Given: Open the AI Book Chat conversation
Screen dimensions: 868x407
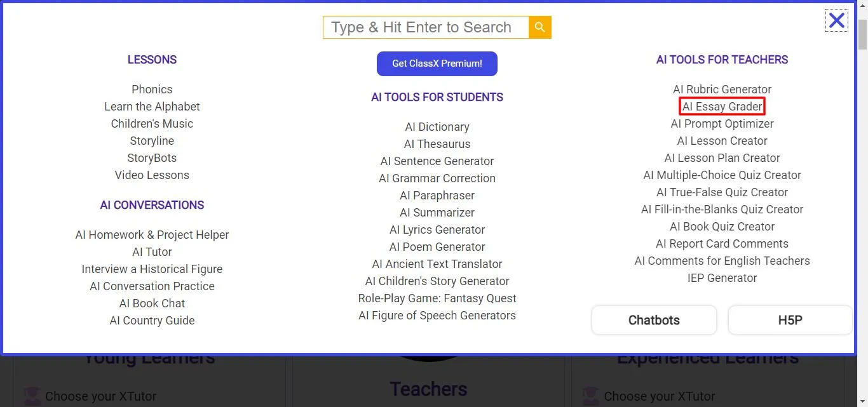Looking at the screenshot, I should [152, 303].
